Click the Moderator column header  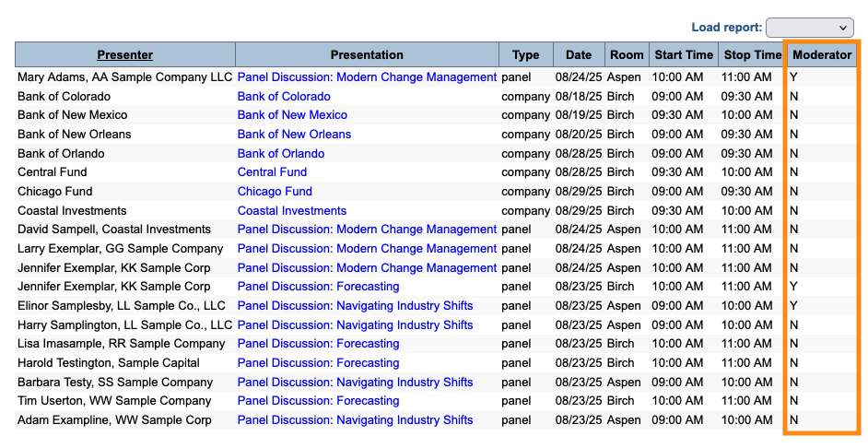pyautogui.click(x=822, y=54)
